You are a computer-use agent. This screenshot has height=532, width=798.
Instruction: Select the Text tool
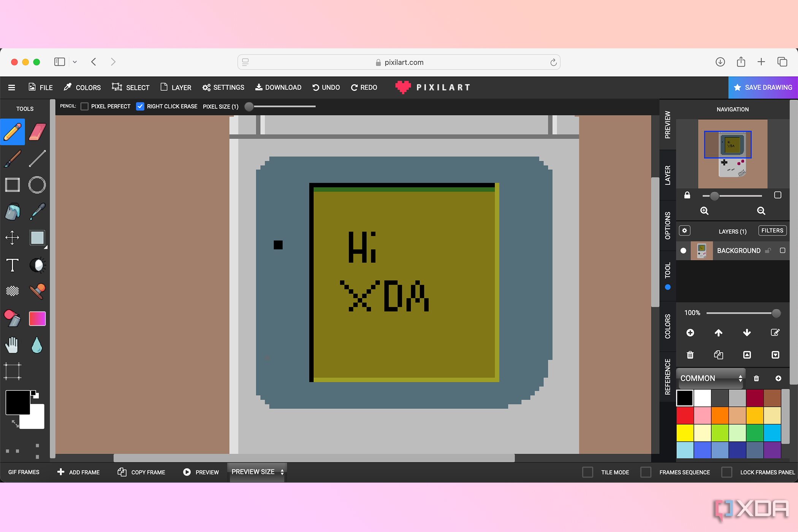13,265
